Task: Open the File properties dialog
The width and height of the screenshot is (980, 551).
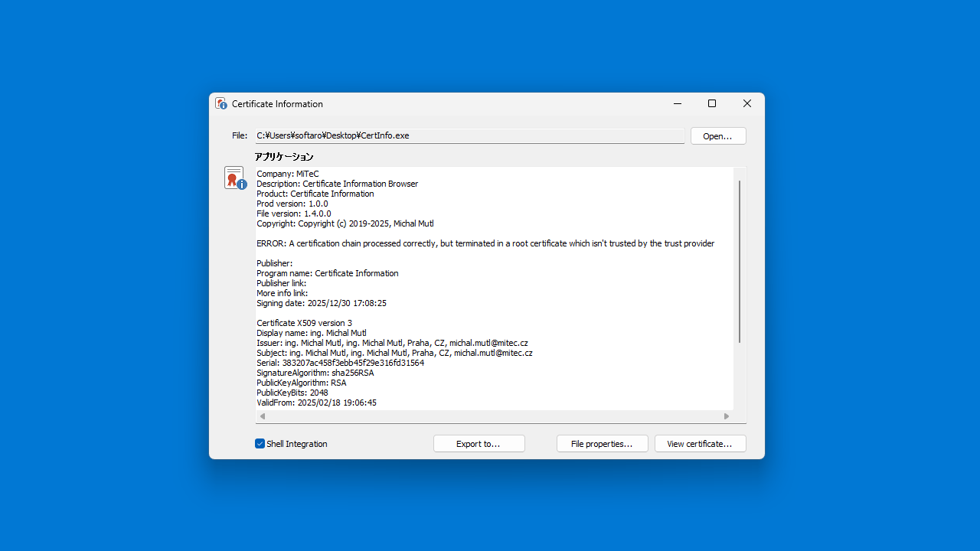Action: pos(602,443)
